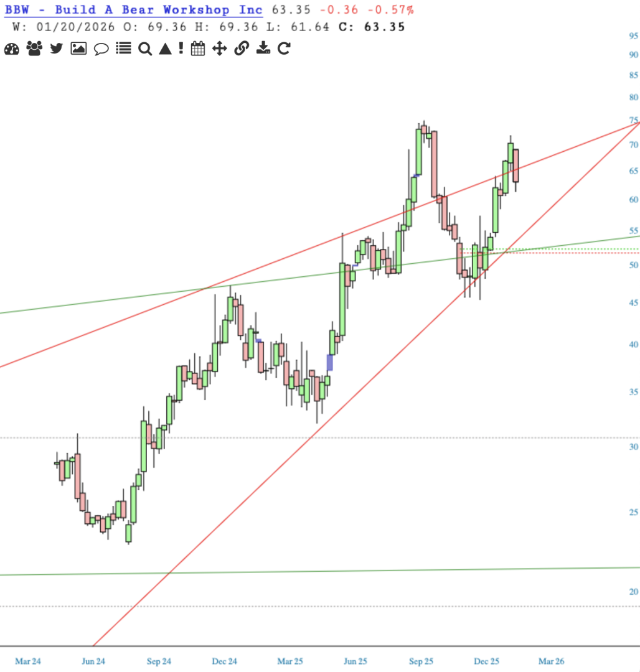Click the closing price value 63.35
The height and width of the screenshot is (672, 640).
pos(385,27)
